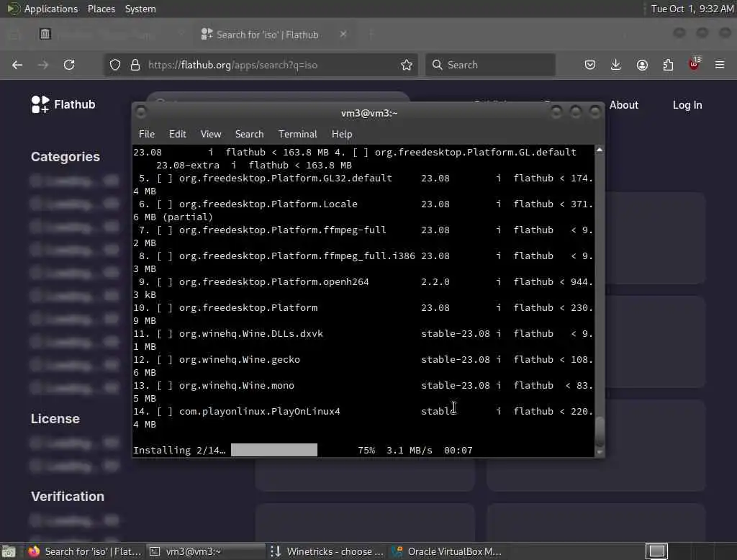Close the Search for 'iso' Flathub tab

coord(343,34)
